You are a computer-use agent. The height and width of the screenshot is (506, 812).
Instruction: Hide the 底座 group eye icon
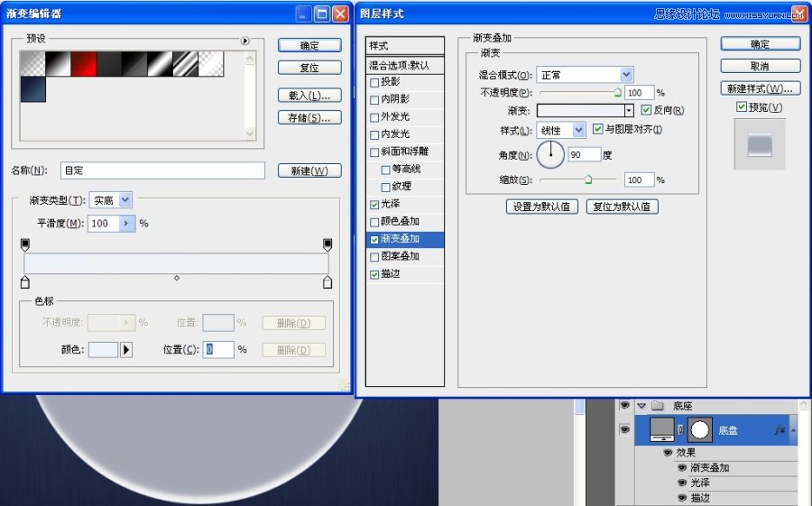click(625, 406)
